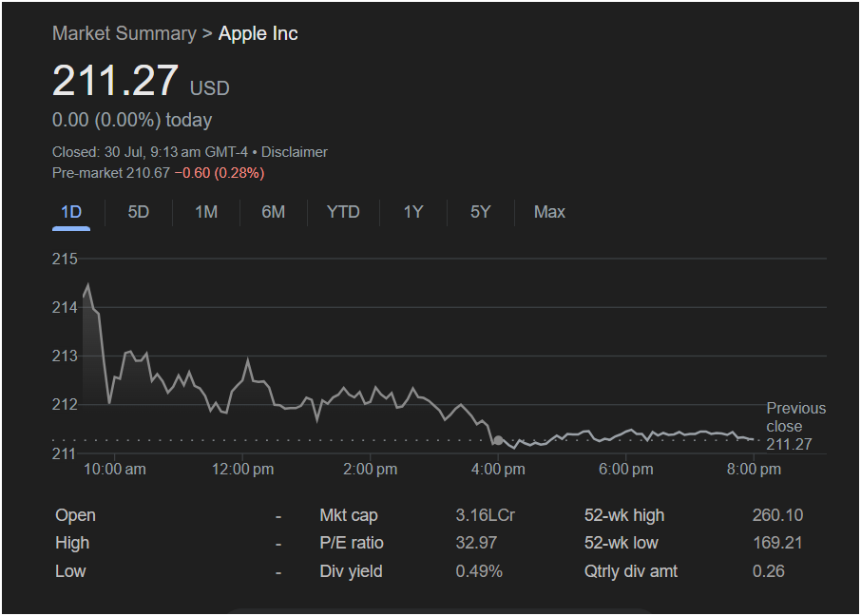Screen dimensions: 861x616
Task: Click the 169.21 value
Action: [x=777, y=543]
